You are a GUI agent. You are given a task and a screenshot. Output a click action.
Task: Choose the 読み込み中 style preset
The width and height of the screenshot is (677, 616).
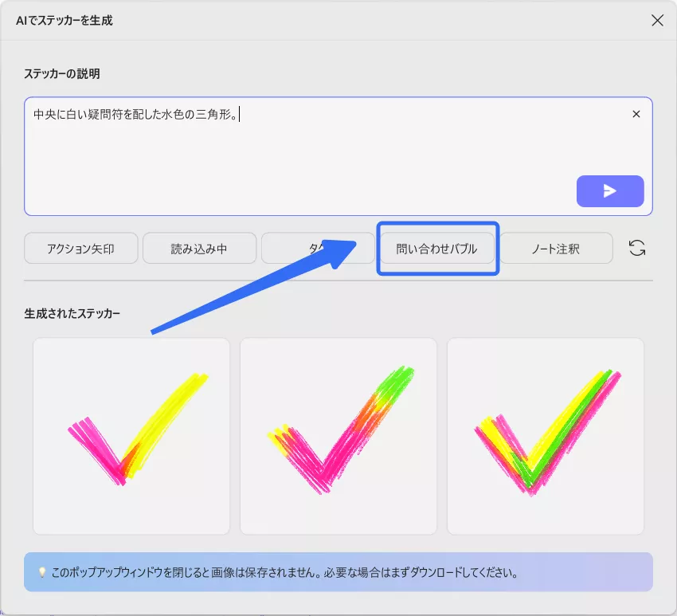(x=199, y=248)
